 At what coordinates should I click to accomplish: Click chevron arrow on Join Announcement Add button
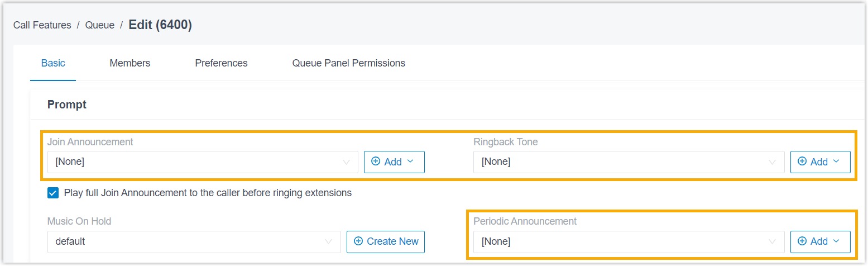[x=410, y=161]
